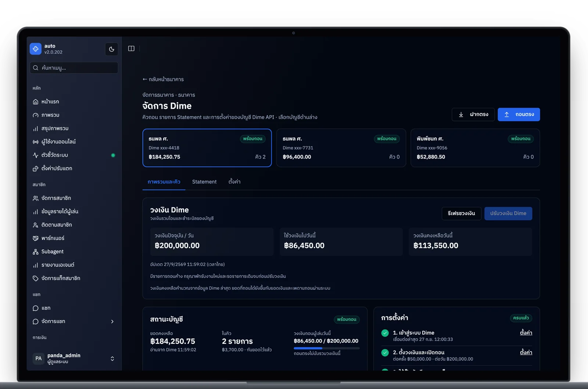The height and width of the screenshot is (389, 588).
Task: Select the Dime xxx-7731 account card
Action: pyautogui.click(x=341, y=148)
